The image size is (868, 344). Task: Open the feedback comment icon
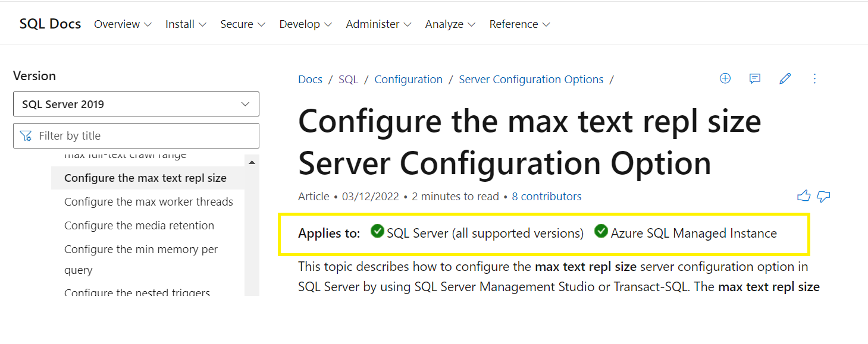(x=755, y=78)
